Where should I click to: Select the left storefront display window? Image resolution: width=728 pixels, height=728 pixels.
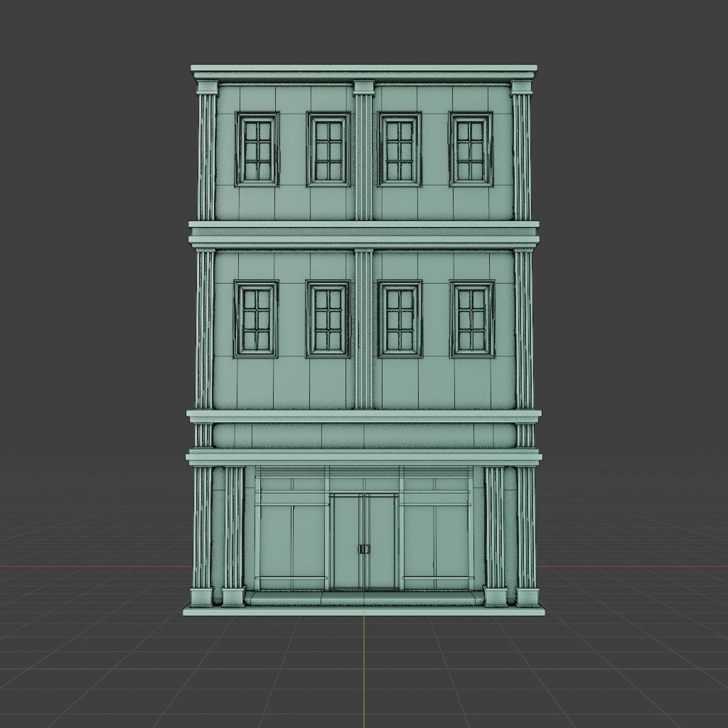coord(291,541)
